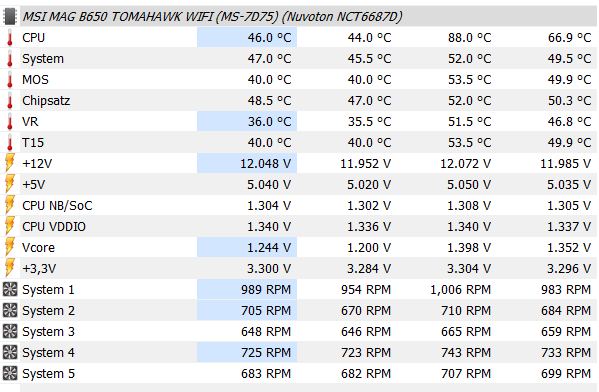Click the fan icon beside System 4
Viewport: 599px width, 392px height.
10,353
